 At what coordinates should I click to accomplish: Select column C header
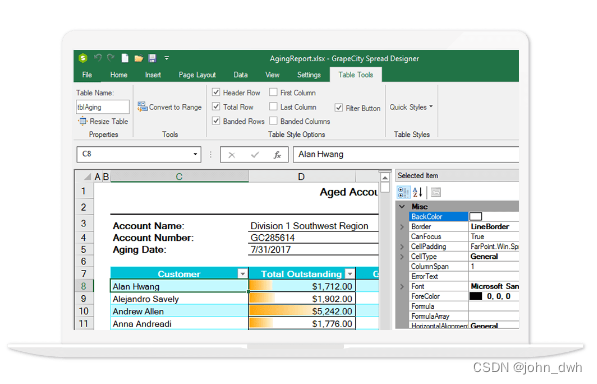[179, 177]
